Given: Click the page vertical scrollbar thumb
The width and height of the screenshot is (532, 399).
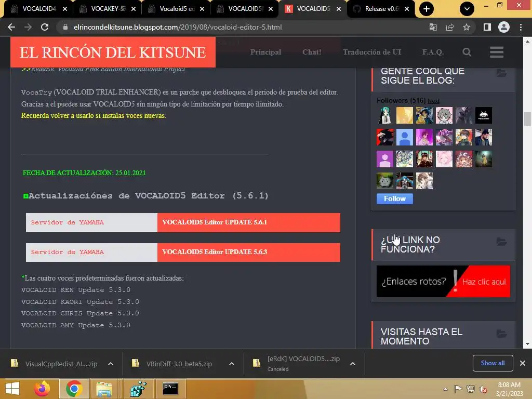Looking at the screenshot, I should [527, 119].
